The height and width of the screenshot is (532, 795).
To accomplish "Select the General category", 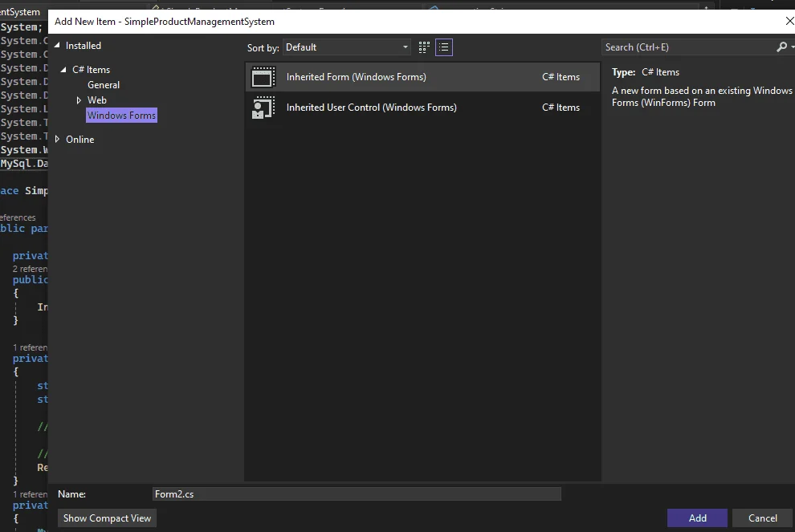I will click(x=104, y=85).
